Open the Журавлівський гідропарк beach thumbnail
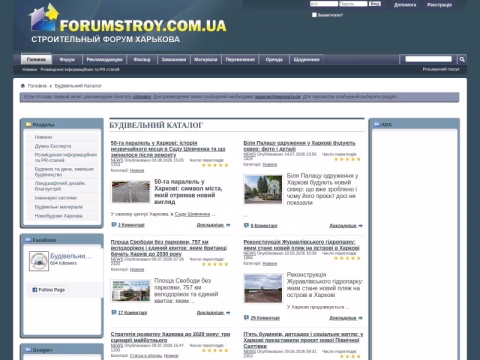480x360 pixels. pos(263,288)
